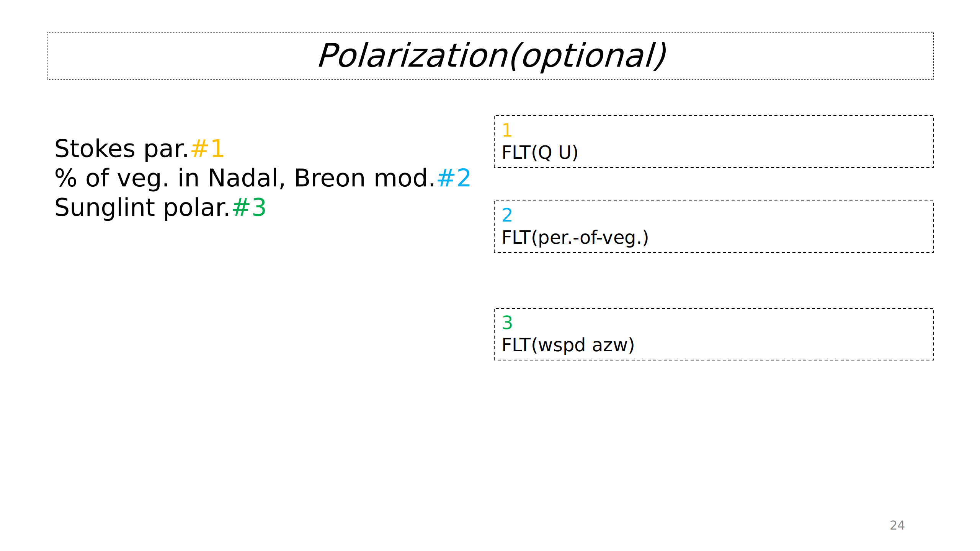
Task: Select the '% of veg. in Nadal, Breon mod.' line
Action: pyautogui.click(x=245, y=178)
